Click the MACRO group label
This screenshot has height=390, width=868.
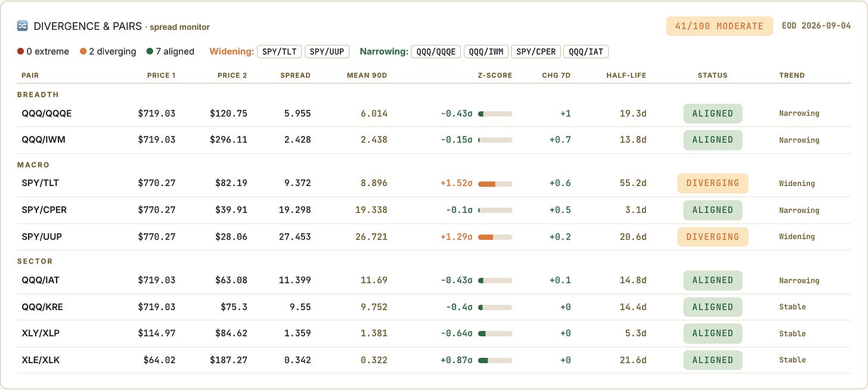point(33,165)
